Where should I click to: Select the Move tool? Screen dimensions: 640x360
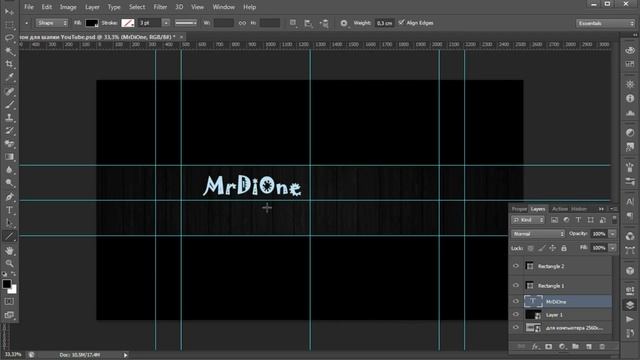pyautogui.click(x=9, y=12)
